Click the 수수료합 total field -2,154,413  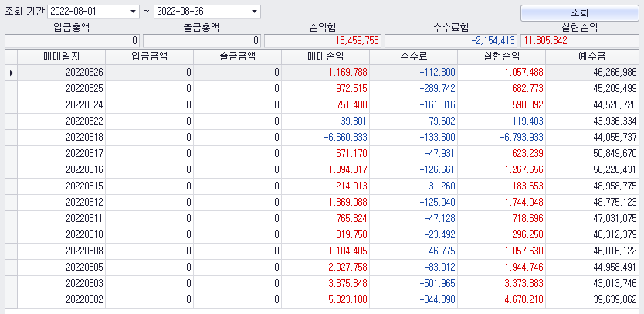pyautogui.click(x=451, y=41)
